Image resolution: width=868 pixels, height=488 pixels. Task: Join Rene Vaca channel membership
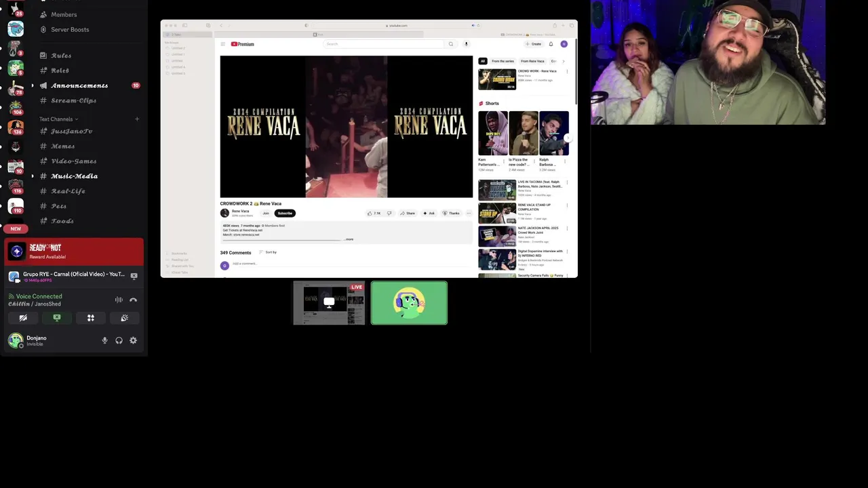click(x=266, y=213)
